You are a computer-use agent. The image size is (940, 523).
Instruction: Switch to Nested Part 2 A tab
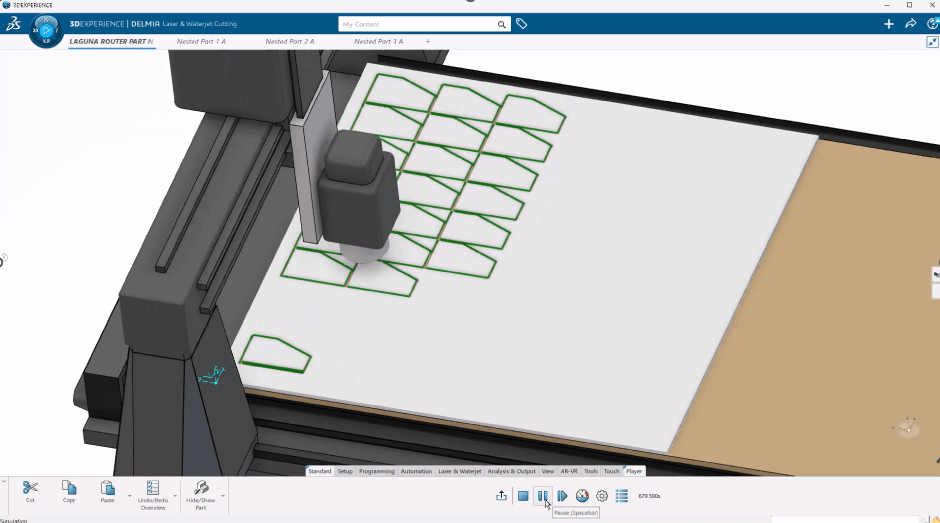click(290, 41)
